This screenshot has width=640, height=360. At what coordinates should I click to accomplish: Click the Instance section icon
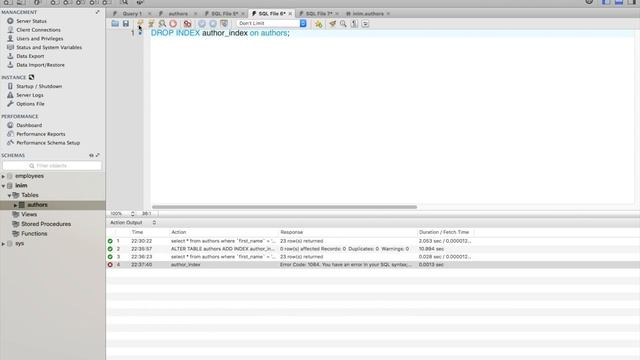[31, 77]
